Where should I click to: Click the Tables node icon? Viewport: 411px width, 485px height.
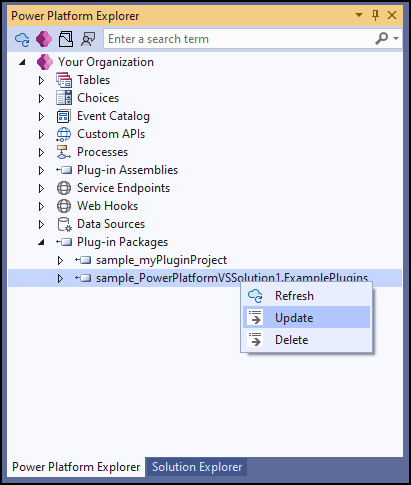[64, 80]
